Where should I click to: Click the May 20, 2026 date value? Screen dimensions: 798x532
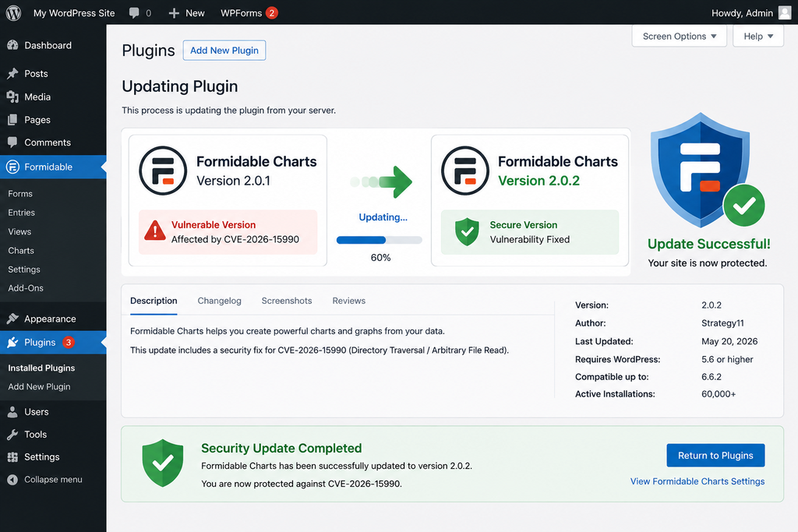(x=729, y=341)
